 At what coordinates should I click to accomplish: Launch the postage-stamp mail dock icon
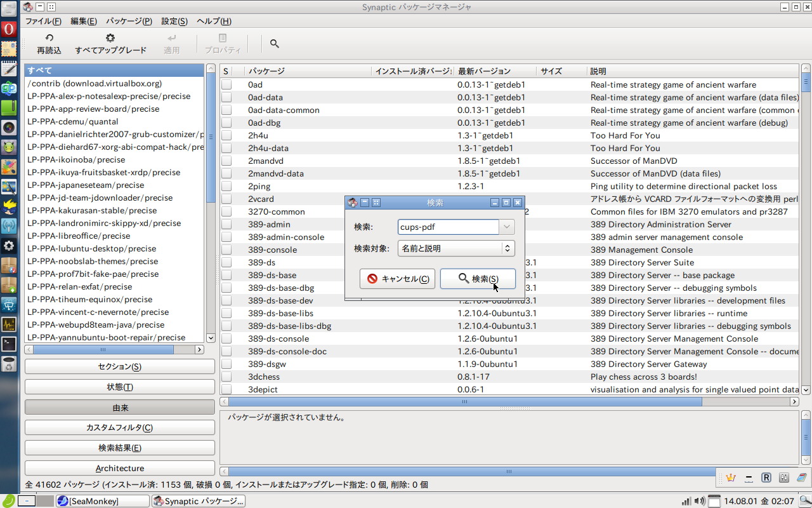tap(8, 49)
